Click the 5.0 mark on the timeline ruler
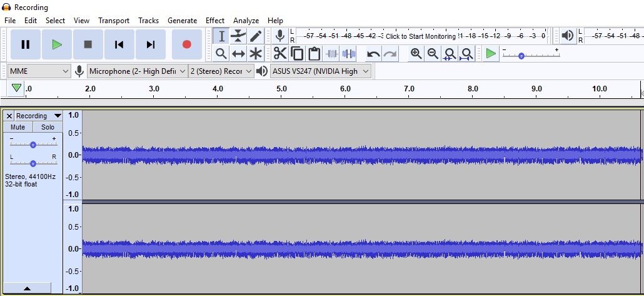 point(281,88)
